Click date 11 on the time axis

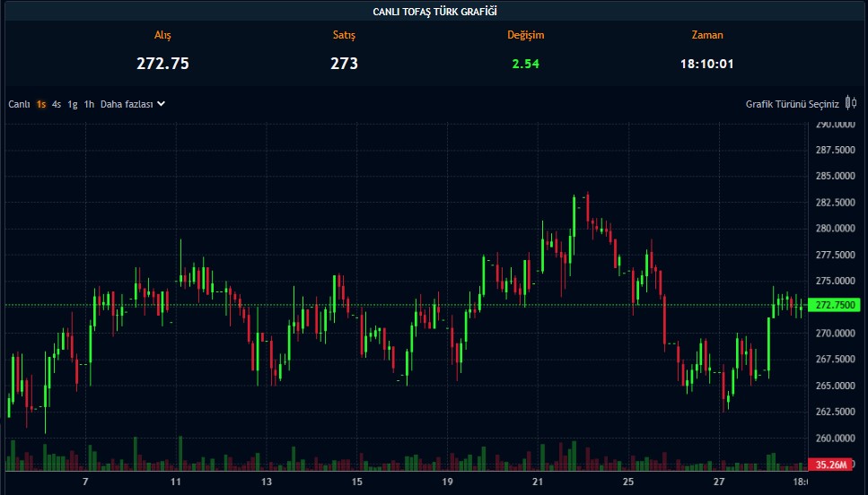pos(177,482)
